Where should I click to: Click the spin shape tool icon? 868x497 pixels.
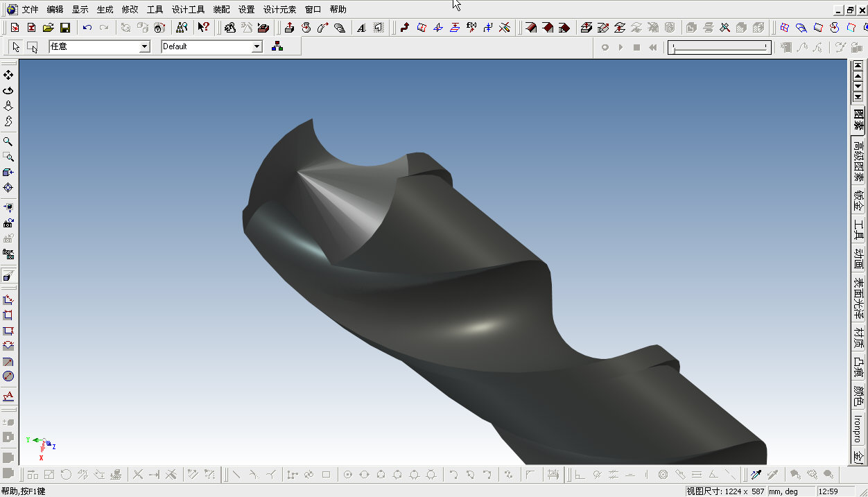[x=306, y=28]
